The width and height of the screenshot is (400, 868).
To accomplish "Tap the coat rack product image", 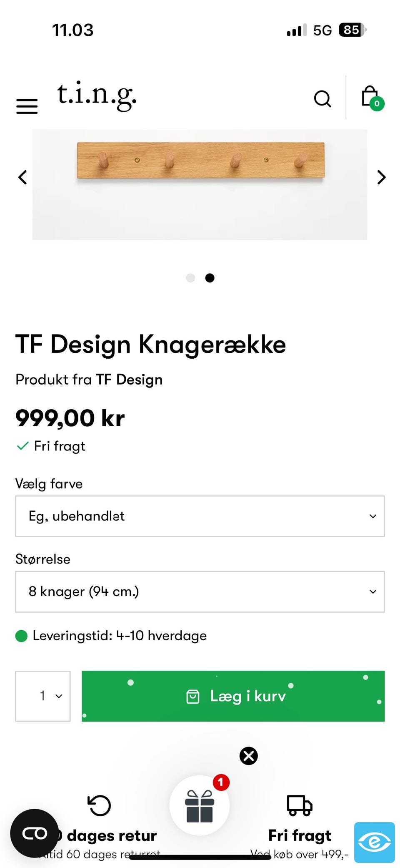I will click(200, 184).
